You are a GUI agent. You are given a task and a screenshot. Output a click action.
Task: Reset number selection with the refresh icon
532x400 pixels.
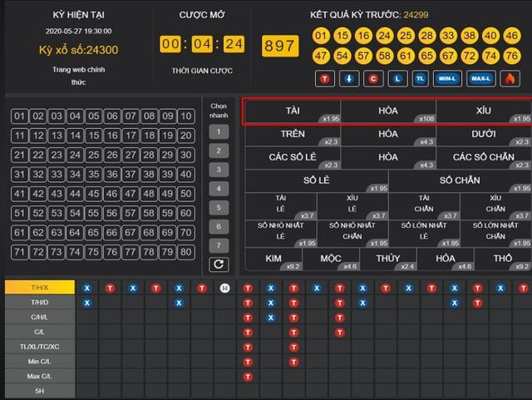tap(219, 264)
